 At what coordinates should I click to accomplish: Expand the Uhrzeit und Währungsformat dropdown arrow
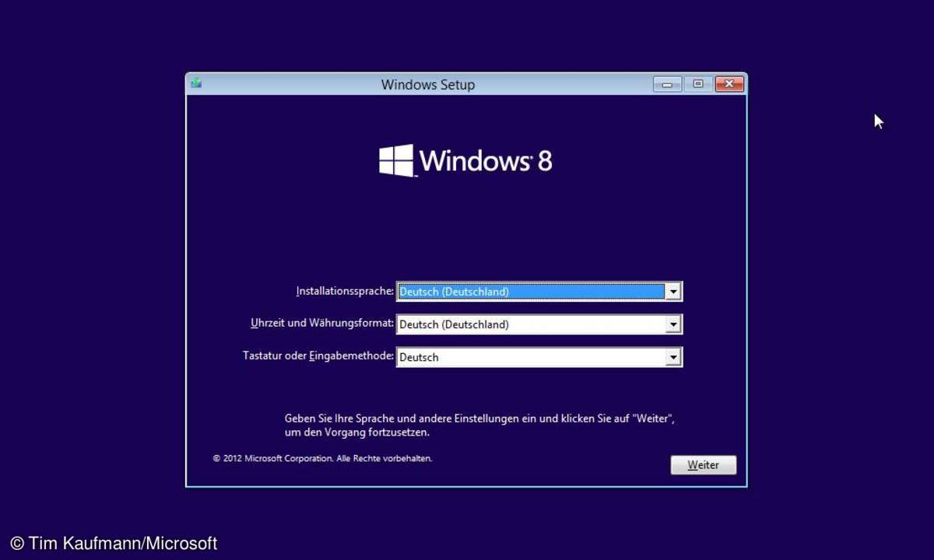click(x=673, y=324)
